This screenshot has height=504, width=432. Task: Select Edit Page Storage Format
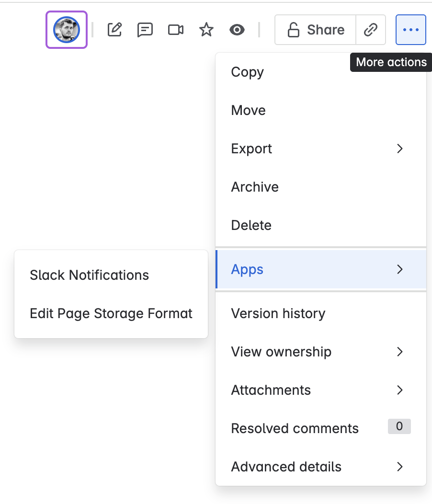(x=111, y=313)
